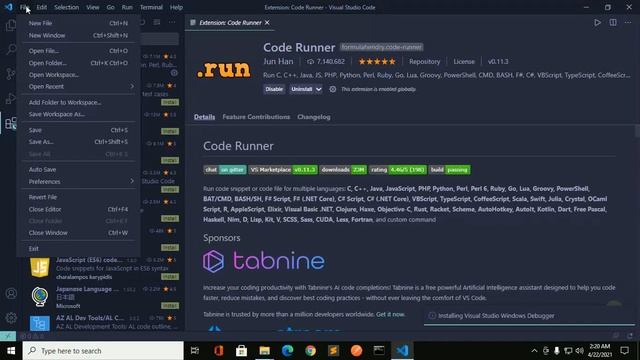640x360 pixels.
Task: Open the Windows Start menu
Action: click(11, 351)
